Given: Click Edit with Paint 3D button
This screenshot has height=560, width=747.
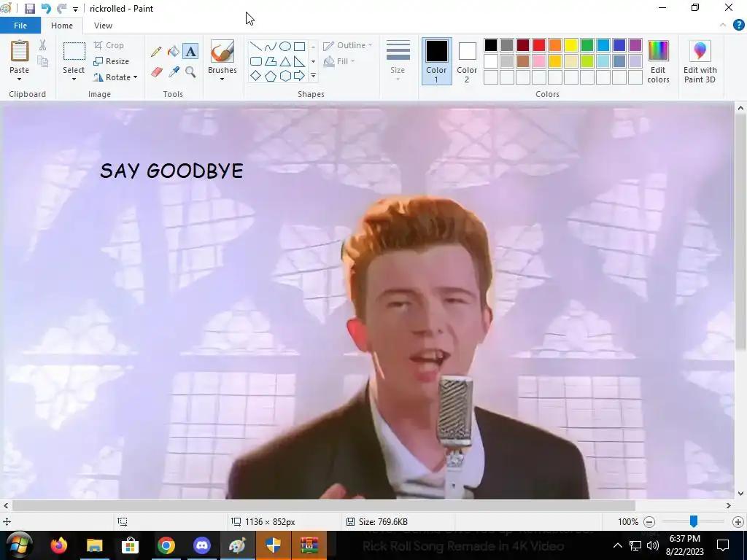Looking at the screenshot, I should pos(700,61).
